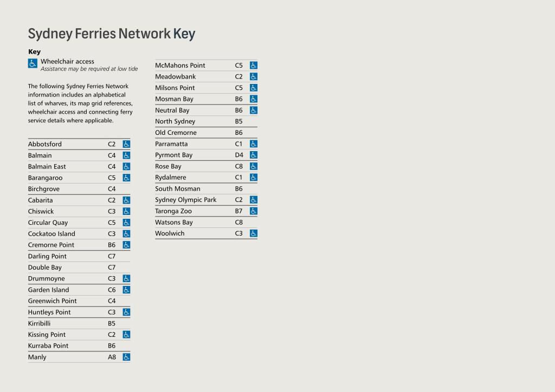Click the wheelchair icon beside Manly
Image resolution: width=555 pixels, height=392 pixels.
click(x=126, y=357)
